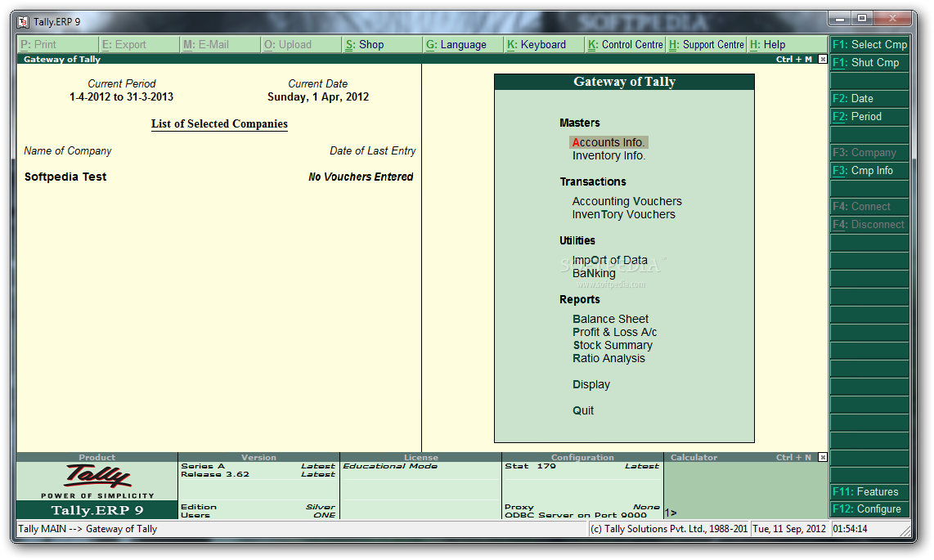Click inside the calculator input field
934x560 pixels.
click(736, 511)
